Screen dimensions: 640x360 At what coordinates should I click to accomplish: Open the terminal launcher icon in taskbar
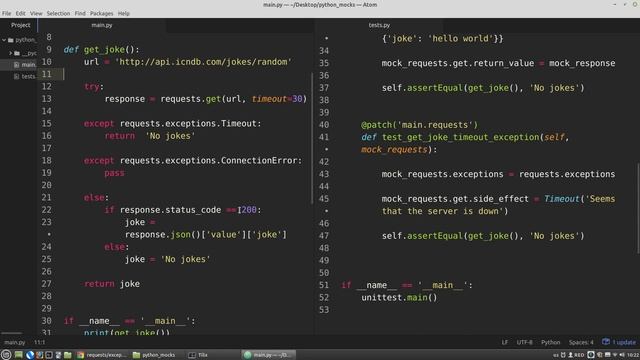pos(49,355)
